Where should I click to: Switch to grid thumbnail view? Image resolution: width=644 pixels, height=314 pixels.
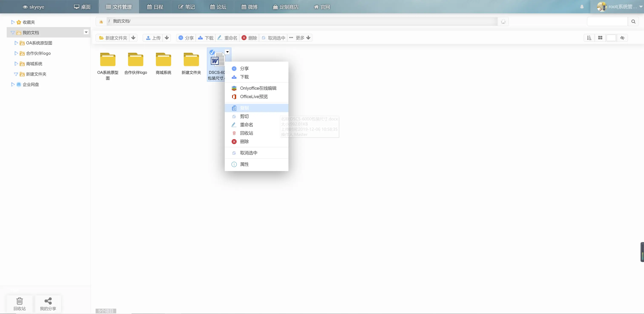click(x=600, y=38)
